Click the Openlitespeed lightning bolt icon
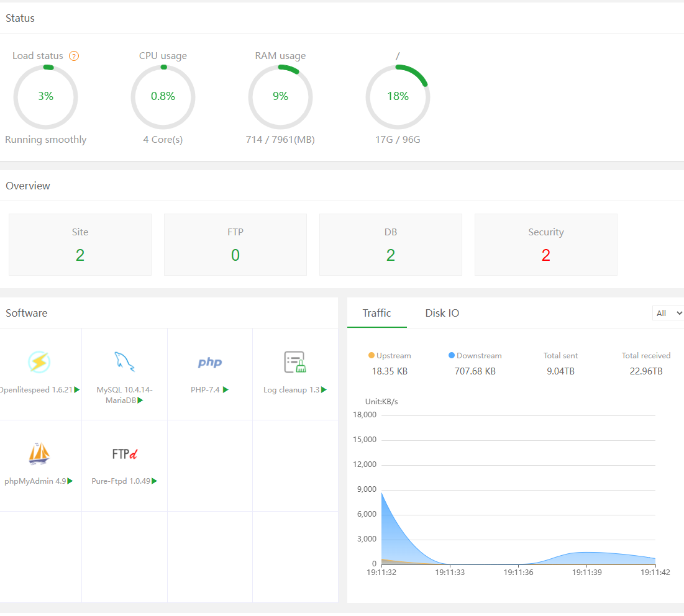This screenshot has height=616, width=684. tap(39, 362)
